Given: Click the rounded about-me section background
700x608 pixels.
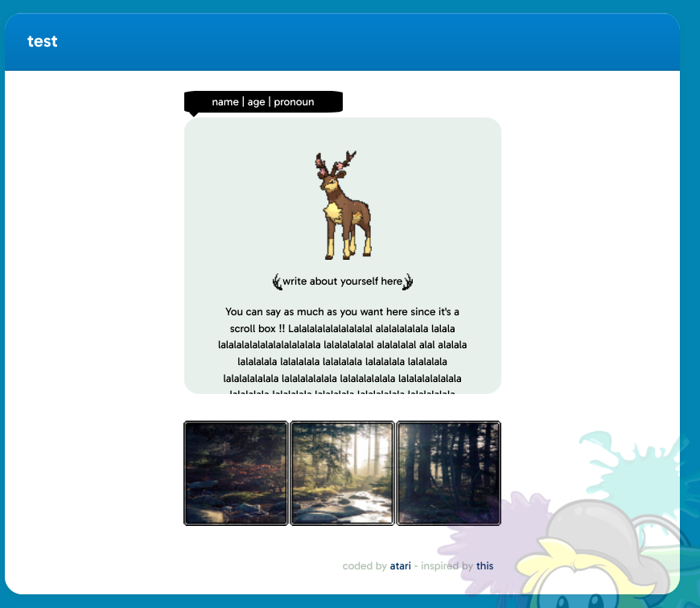Looking at the screenshot, I should [x=217, y=161].
